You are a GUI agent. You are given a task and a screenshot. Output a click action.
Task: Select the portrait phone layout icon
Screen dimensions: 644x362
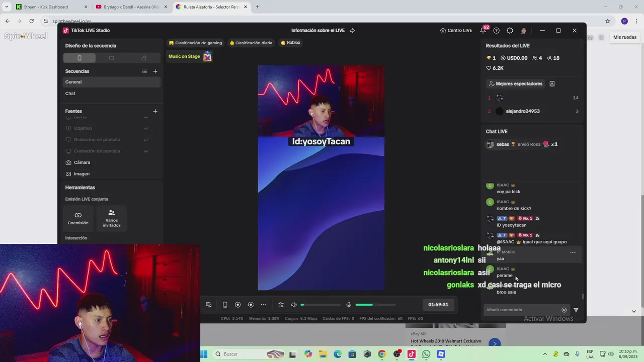(79, 58)
